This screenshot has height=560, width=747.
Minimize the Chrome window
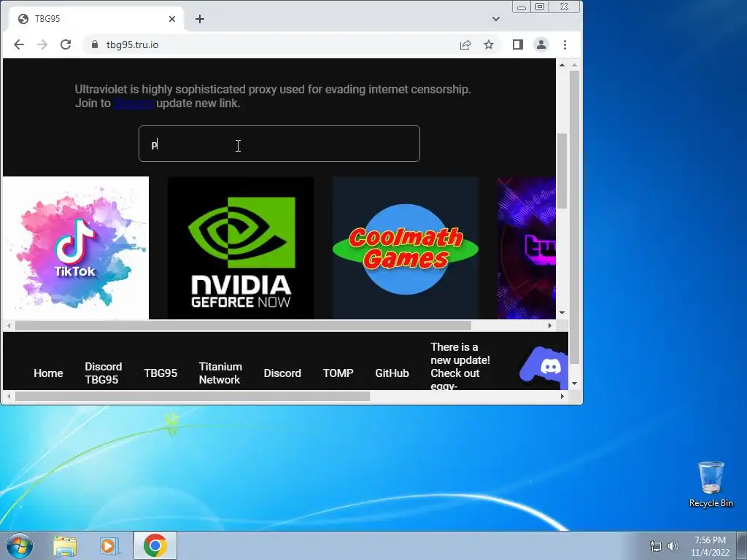click(x=522, y=7)
